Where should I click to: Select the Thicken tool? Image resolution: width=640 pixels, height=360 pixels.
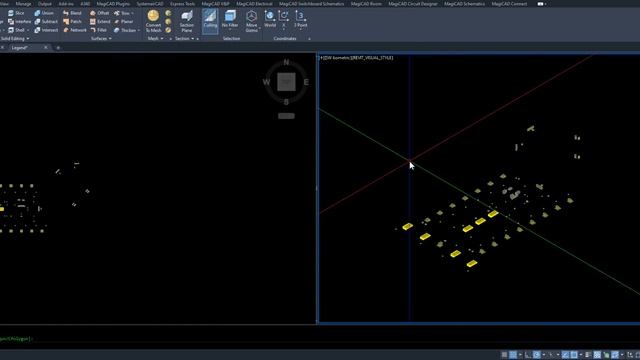point(125,30)
